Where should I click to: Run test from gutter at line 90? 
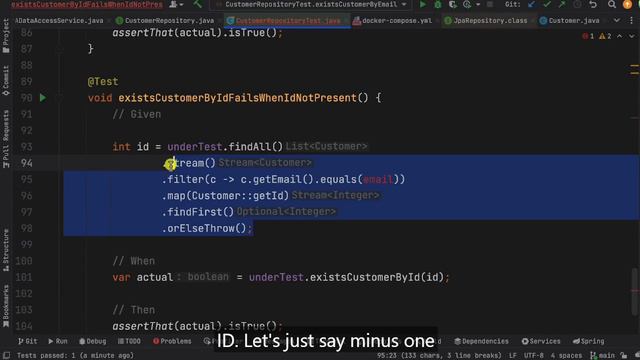(x=43, y=98)
